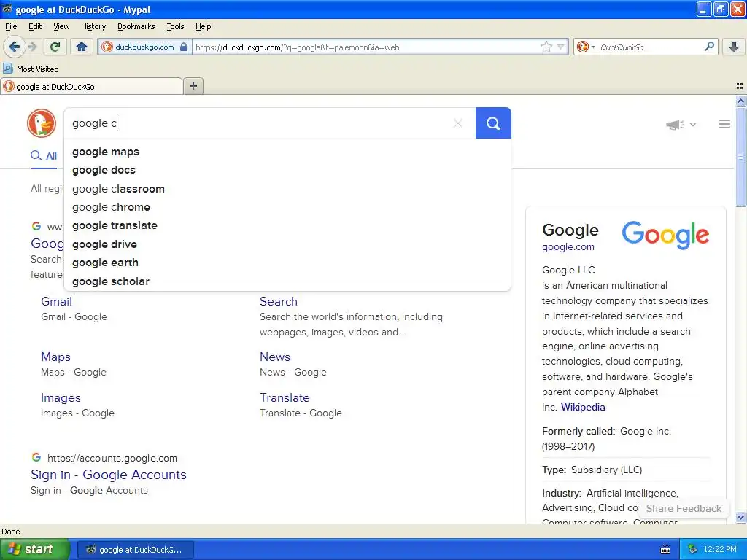Reload the current page

(x=55, y=47)
